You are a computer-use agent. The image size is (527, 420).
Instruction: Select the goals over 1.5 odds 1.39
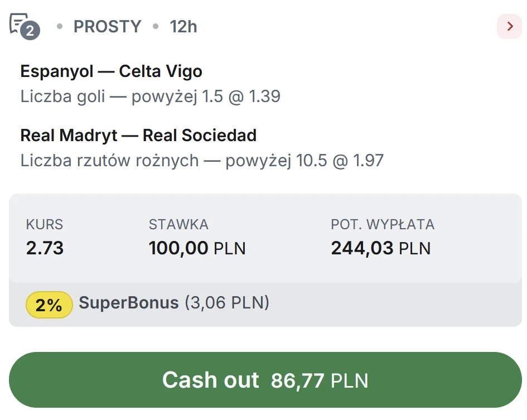click(x=149, y=96)
